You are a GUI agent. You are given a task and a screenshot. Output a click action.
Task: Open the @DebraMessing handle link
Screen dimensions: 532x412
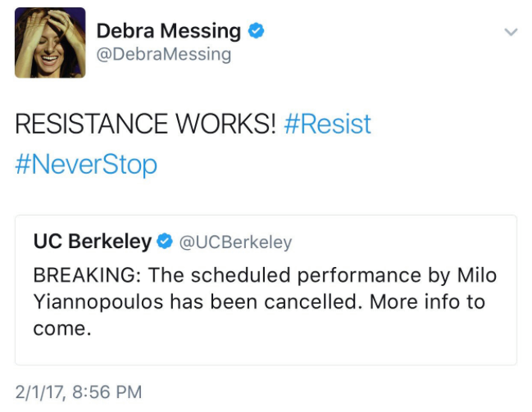pyautogui.click(x=164, y=55)
